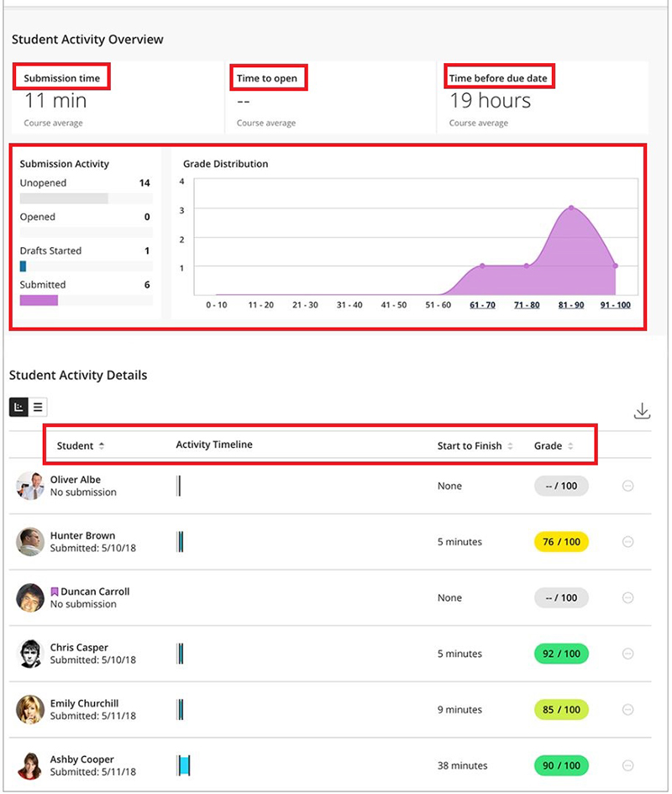
Task: Switch to chart timeline view
Action: click(x=18, y=408)
